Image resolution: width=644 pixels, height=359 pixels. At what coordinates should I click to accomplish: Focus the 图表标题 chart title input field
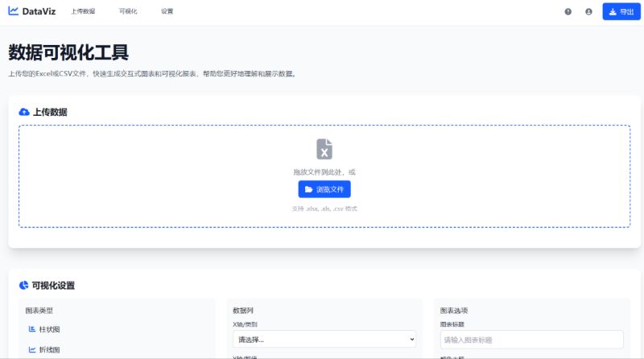point(532,340)
